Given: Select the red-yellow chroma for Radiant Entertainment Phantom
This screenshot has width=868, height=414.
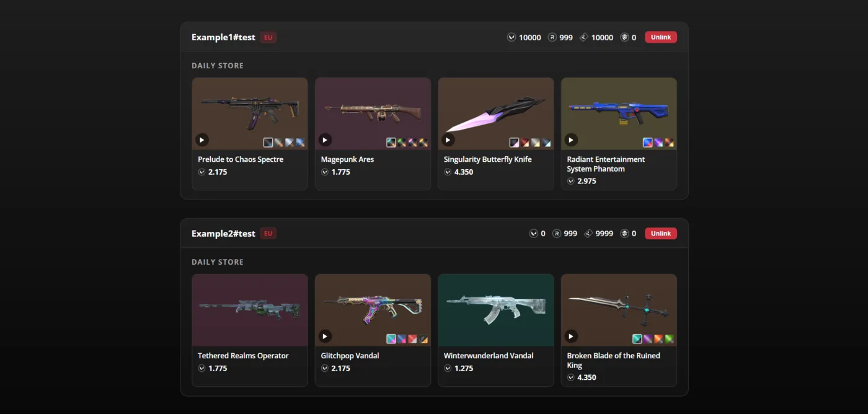Looking at the screenshot, I should pyautogui.click(x=669, y=143).
